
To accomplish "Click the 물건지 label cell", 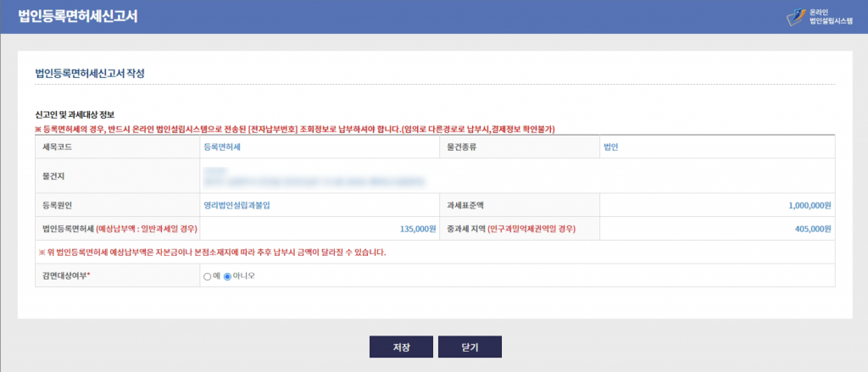I will click(117, 176).
